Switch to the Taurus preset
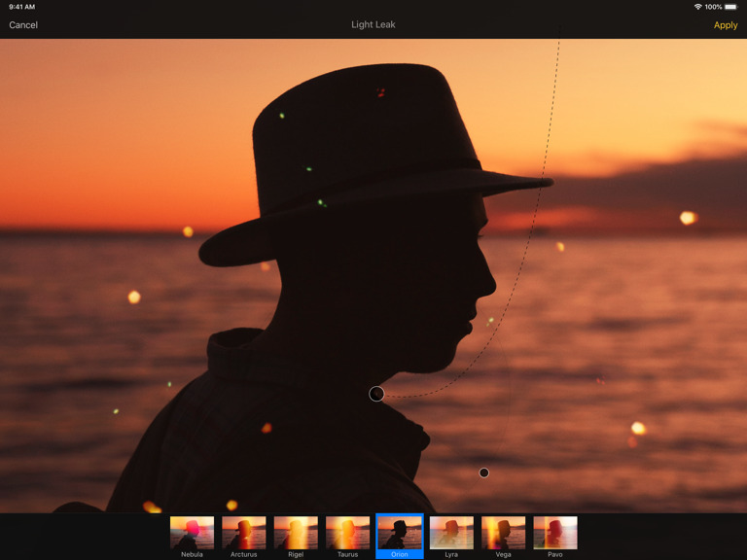Screen dimensions: 747x560 [347, 533]
